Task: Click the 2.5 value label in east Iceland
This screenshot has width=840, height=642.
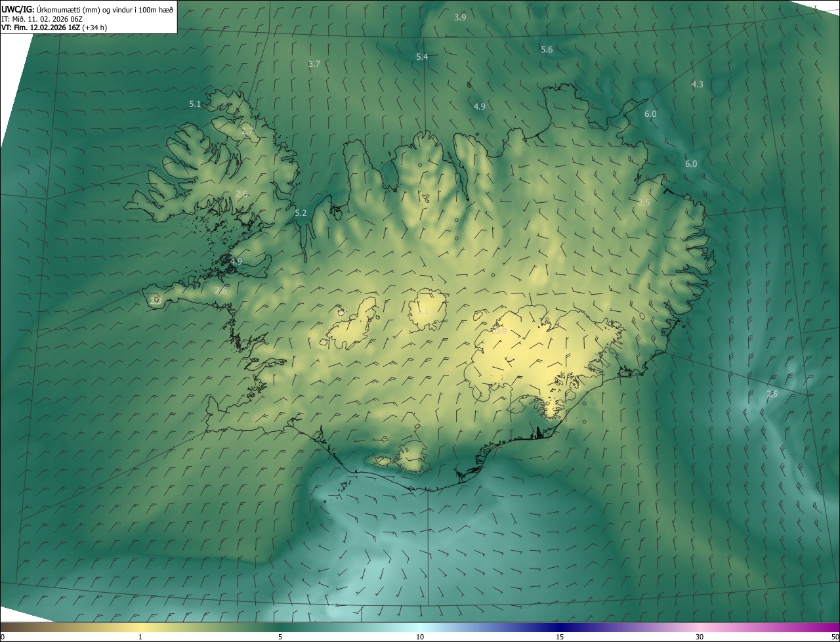Action: tap(644, 203)
